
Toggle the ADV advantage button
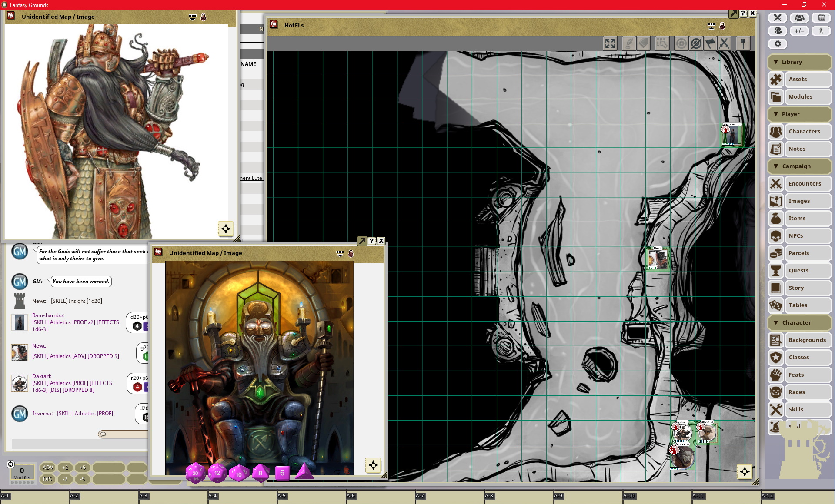pyautogui.click(x=47, y=468)
